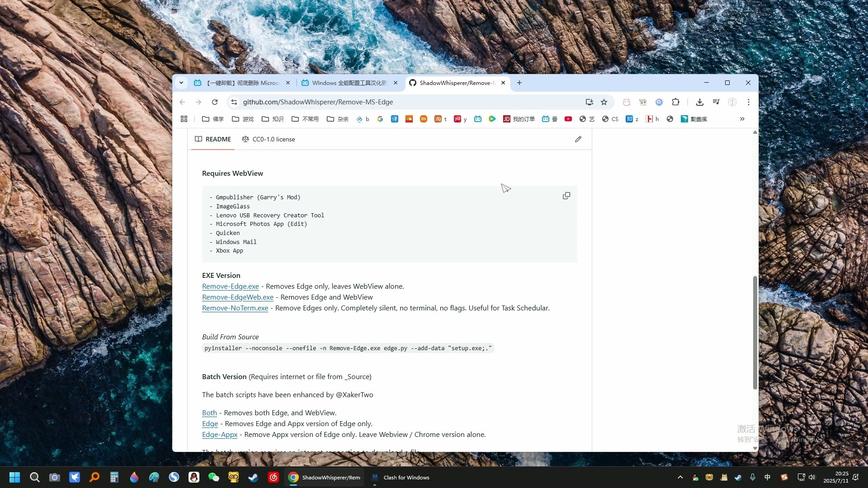Click the page vertical scrollbar thumb

point(755,332)
